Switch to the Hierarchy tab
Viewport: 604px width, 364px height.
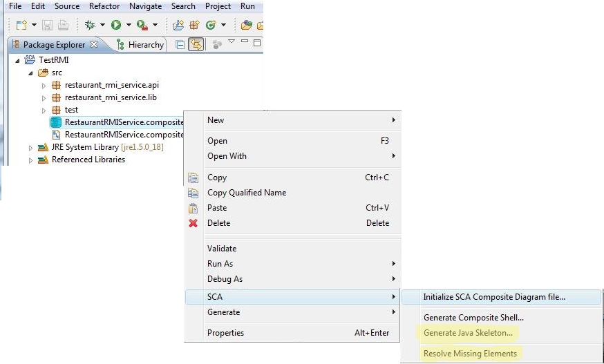pos(140,45)
